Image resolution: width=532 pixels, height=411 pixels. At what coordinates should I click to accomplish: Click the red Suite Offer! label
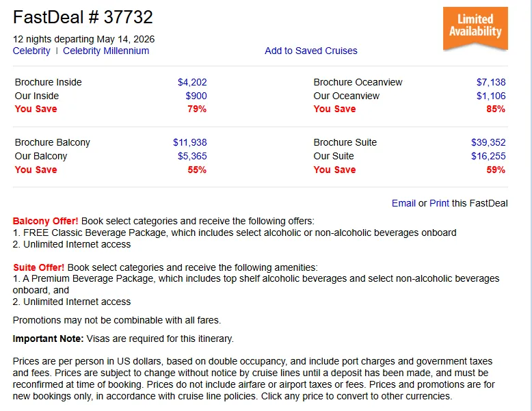coord(39,267)
